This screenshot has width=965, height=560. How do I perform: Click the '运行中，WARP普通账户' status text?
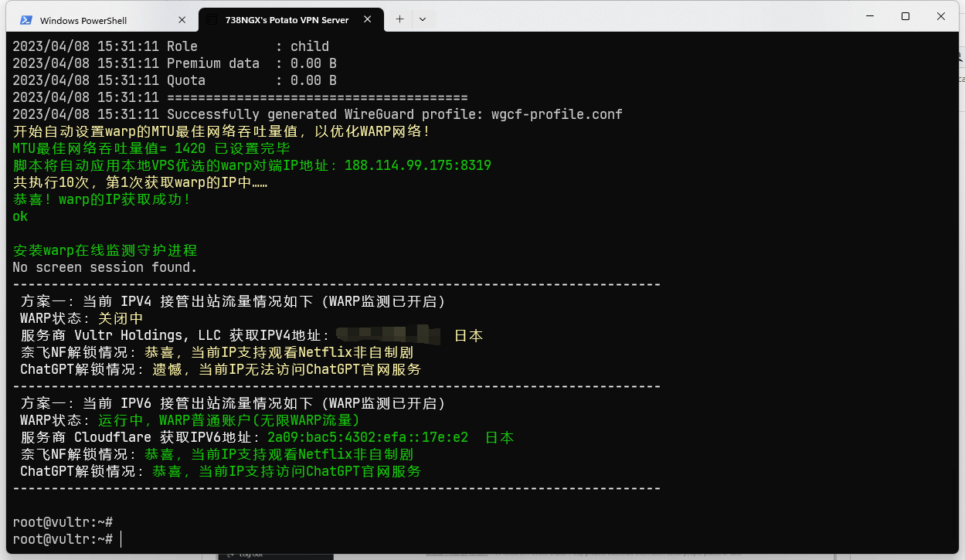tap(229, 420)
